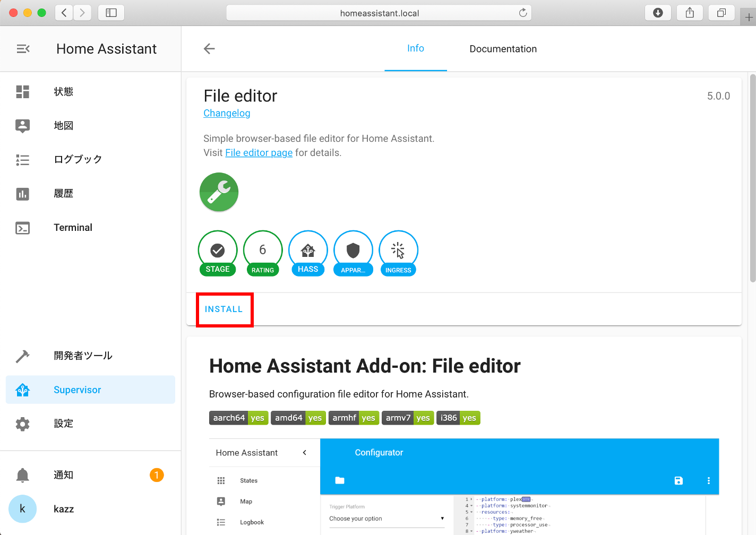Click the version number 5.0.0

point(718,96)
